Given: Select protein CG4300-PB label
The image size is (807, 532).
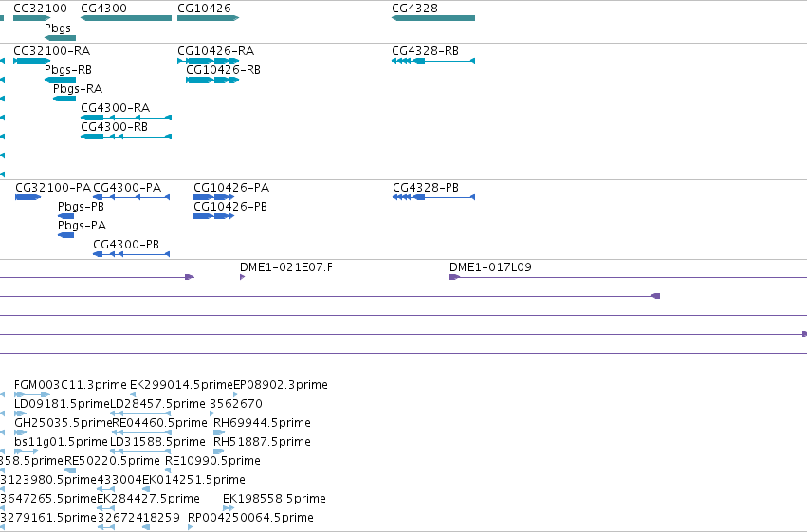Looking at the screenshot, I should point(126,245).
